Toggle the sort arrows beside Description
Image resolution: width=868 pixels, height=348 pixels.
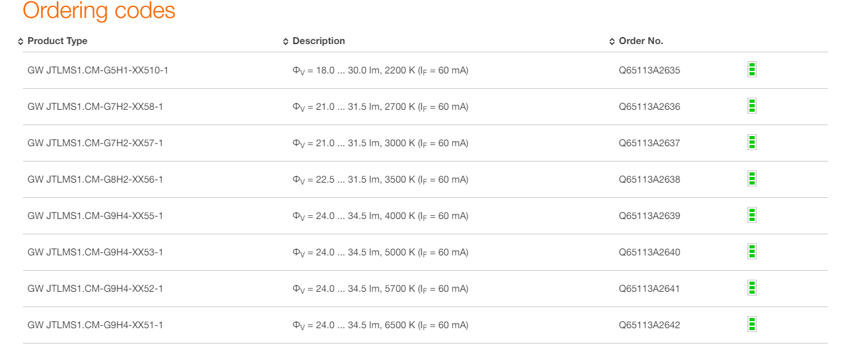coord(286,42)
